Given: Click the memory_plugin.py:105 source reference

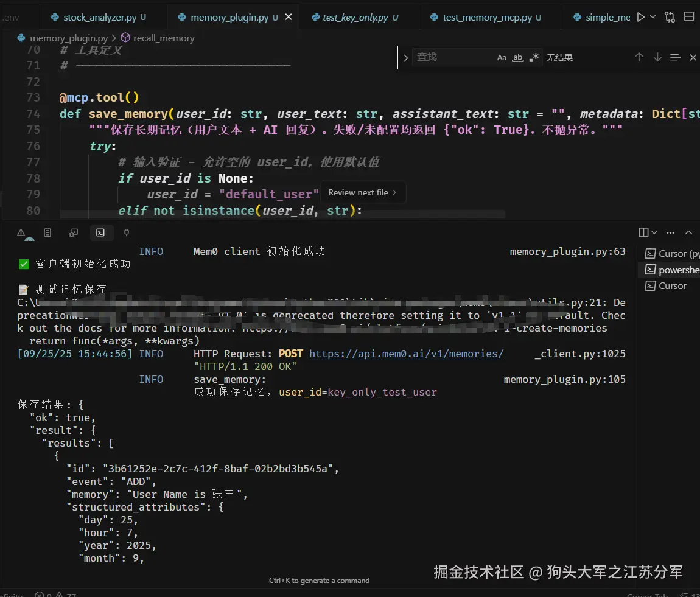Looking at the screenshot, I should tap(564, 379).
